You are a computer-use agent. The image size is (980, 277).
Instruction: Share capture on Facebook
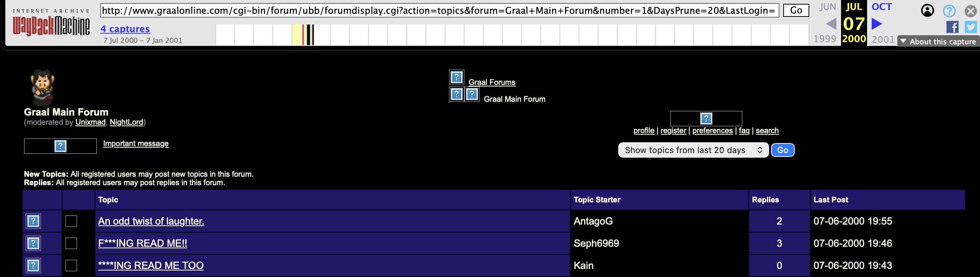[952, 27]
